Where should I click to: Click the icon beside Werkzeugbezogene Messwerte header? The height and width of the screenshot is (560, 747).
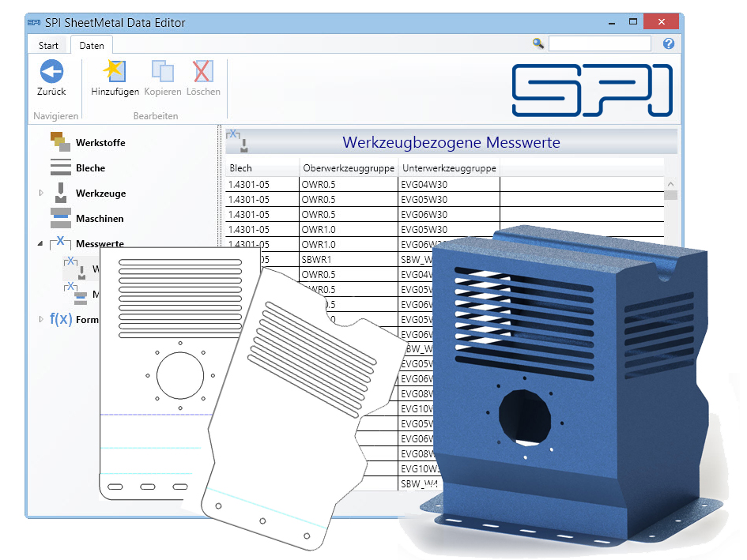coord(237,139)
